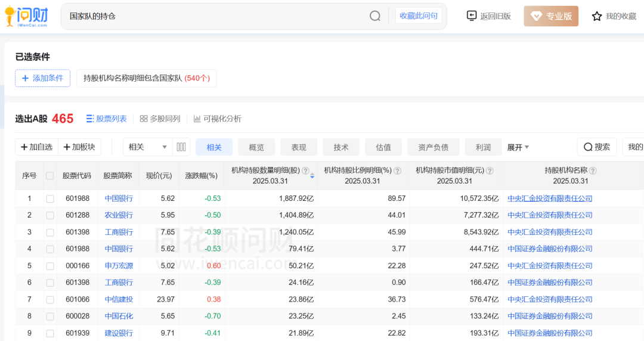Click the 搜索 button above the table
Screen dimensions: 644x341
(x=597, y=147)
